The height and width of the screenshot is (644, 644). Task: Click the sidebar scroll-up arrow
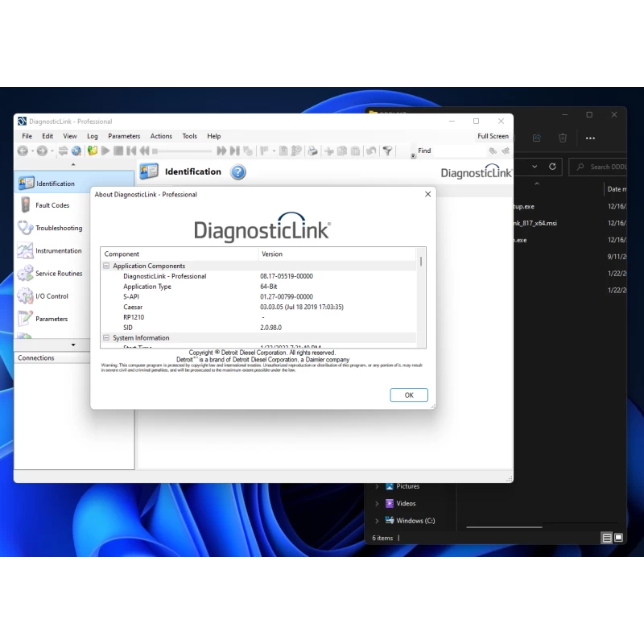click(x=73, y=165)
